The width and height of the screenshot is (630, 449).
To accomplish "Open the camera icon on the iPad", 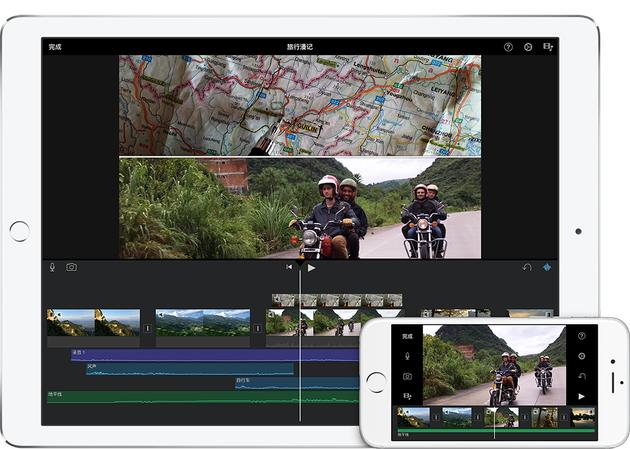I will [72, 267].
